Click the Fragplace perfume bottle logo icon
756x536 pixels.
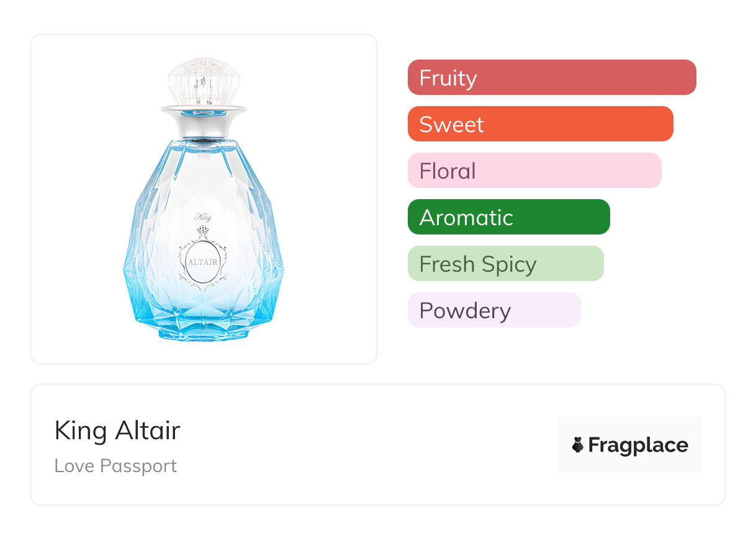[578, 445]
